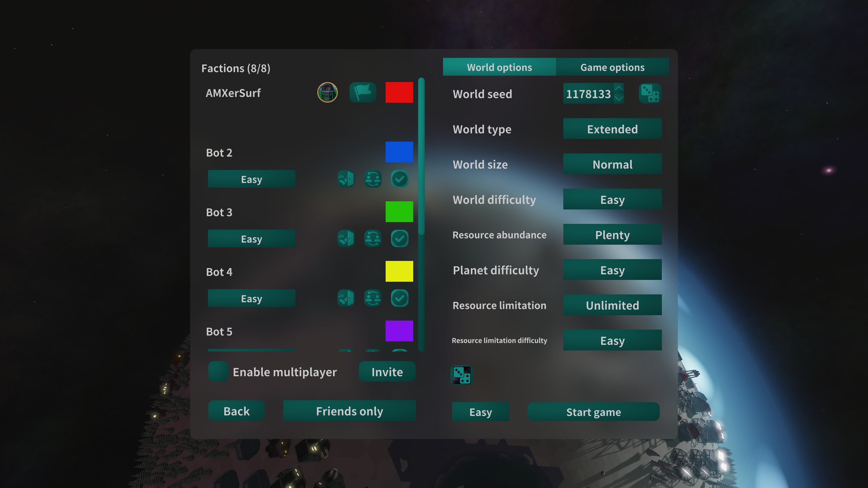Image resolution: width=868 pixels, height=488 pixels.
Task: Pick Bot 2's blue faction color
Action: tap(399, 152)
